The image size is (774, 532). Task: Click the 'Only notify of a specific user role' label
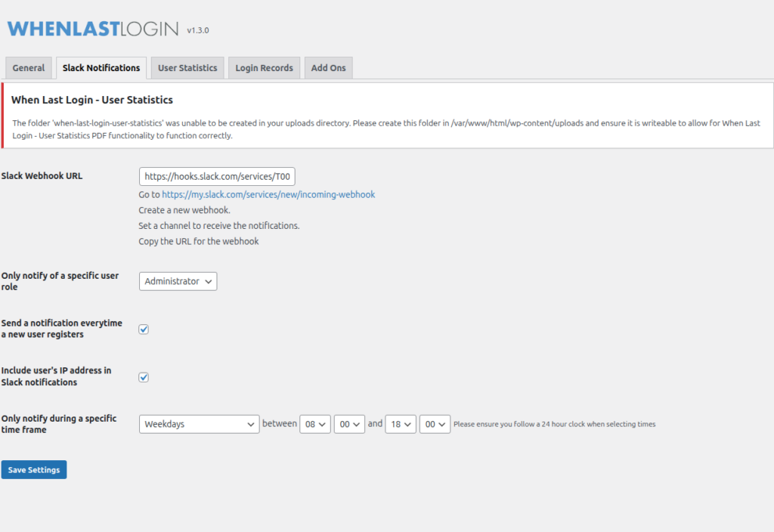(60, 281)
